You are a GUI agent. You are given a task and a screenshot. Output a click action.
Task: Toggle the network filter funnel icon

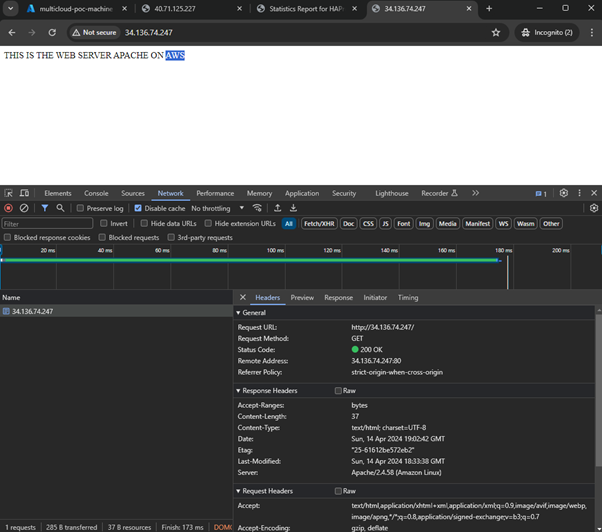[x=44, y=208]
